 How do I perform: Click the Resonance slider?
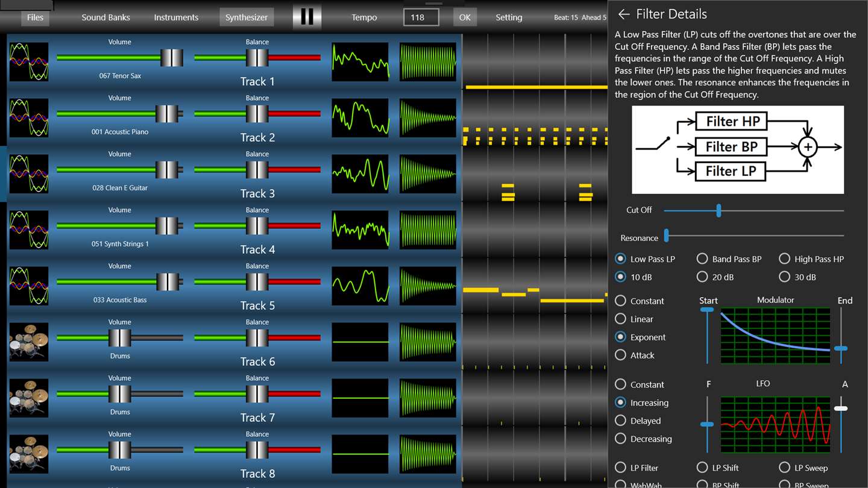[x=753, y=236]
